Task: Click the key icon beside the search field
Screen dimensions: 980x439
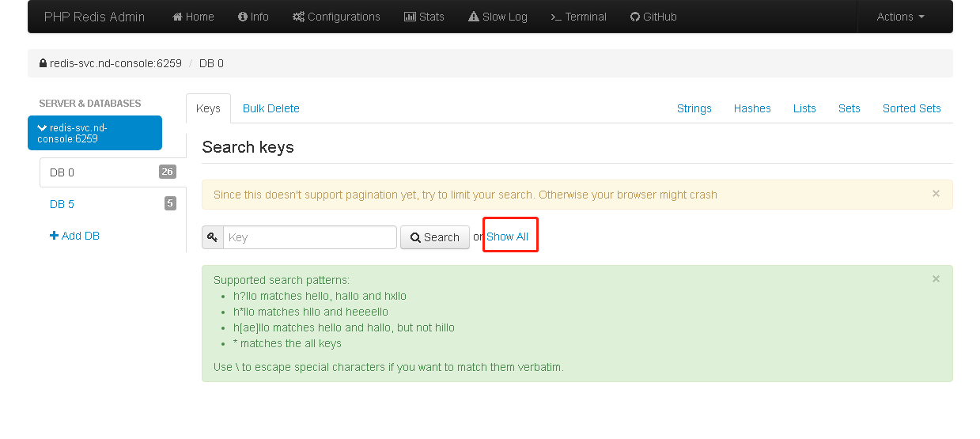Action: [213, 237]
